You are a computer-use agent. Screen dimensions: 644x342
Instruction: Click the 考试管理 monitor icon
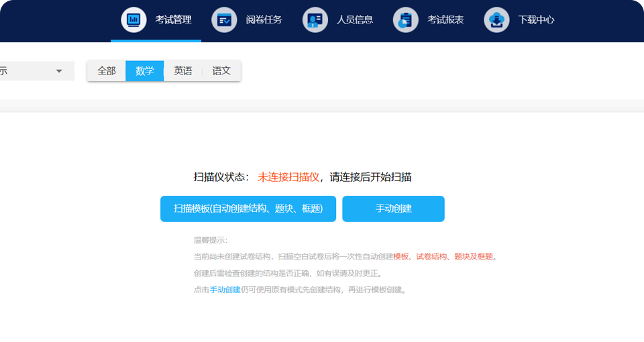point(133,19)
